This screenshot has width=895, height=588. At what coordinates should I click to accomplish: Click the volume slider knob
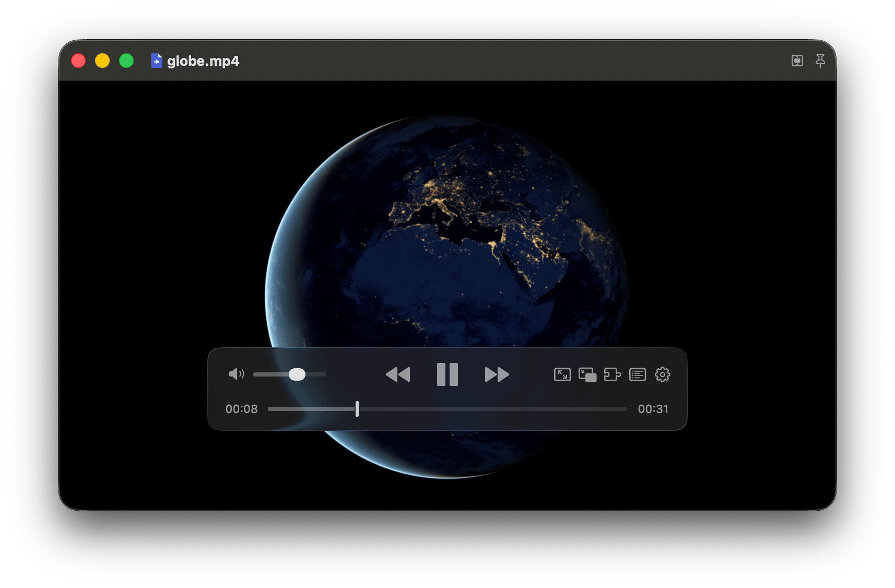(297, 374)
